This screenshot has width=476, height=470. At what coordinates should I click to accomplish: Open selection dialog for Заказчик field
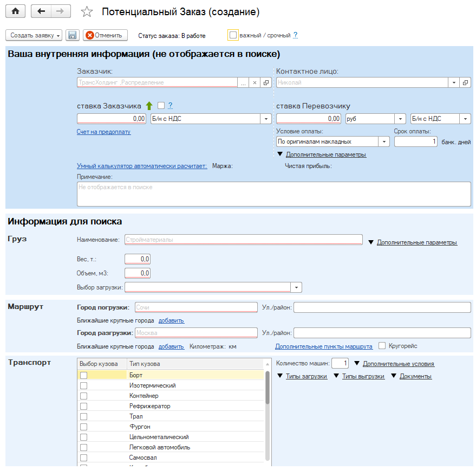coord(243,82)
